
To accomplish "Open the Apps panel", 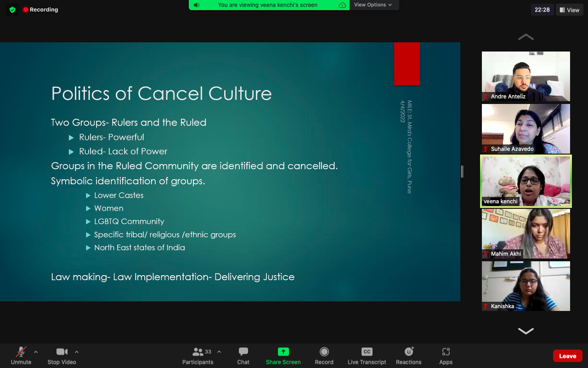I will point(446,356).
